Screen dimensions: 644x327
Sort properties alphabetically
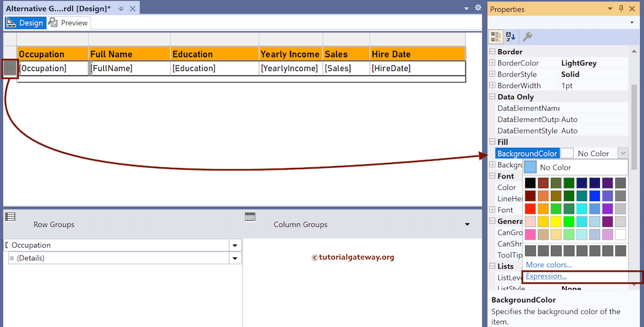(x=511, y=36)
